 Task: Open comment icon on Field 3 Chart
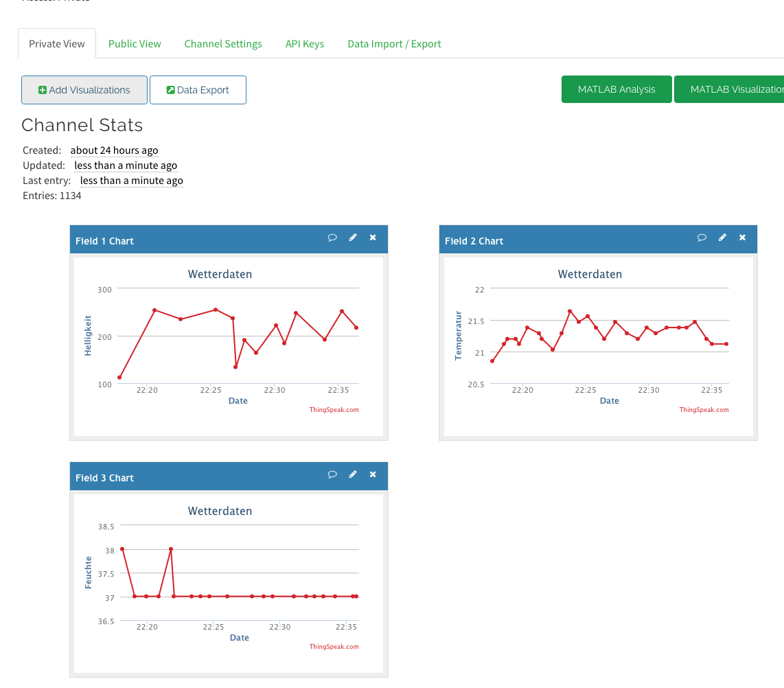pyautogui.click(x=332, y=475)
